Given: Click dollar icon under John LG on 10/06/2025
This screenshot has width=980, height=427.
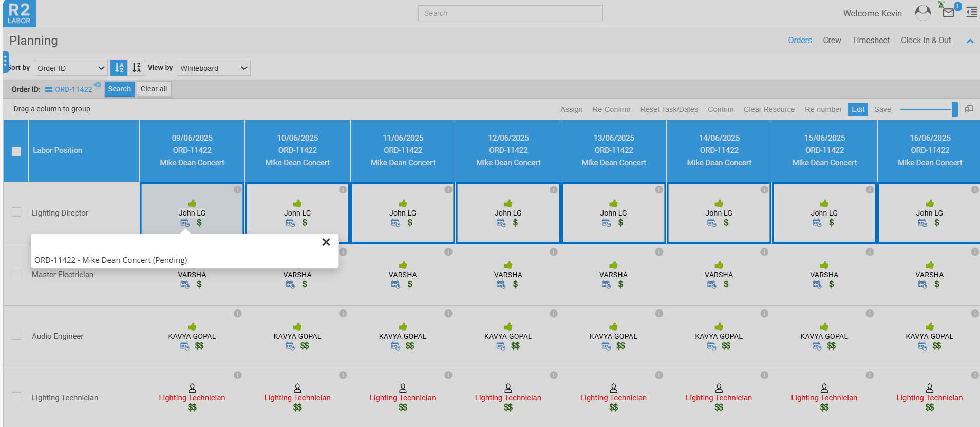Looking at the screenshot, I should [x=305, y=223].
